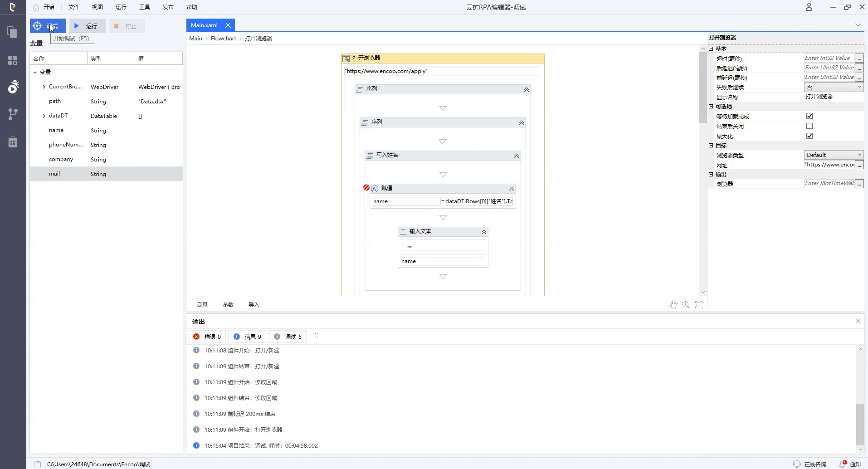The height and width of the screenshot is (469, 868).
Task: Expand the dataDT variable row
Action: point(44,116)
